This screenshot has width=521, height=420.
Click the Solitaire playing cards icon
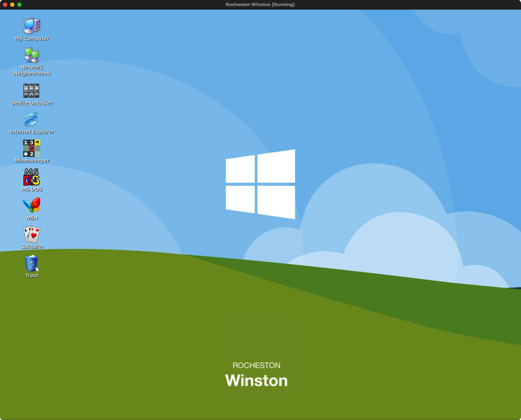point(32,234)
